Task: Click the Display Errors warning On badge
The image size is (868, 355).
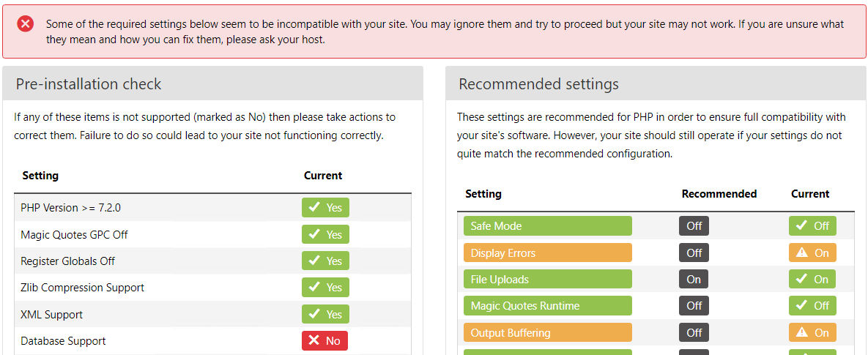Action: pyautogui.click(x=812, y=253)
